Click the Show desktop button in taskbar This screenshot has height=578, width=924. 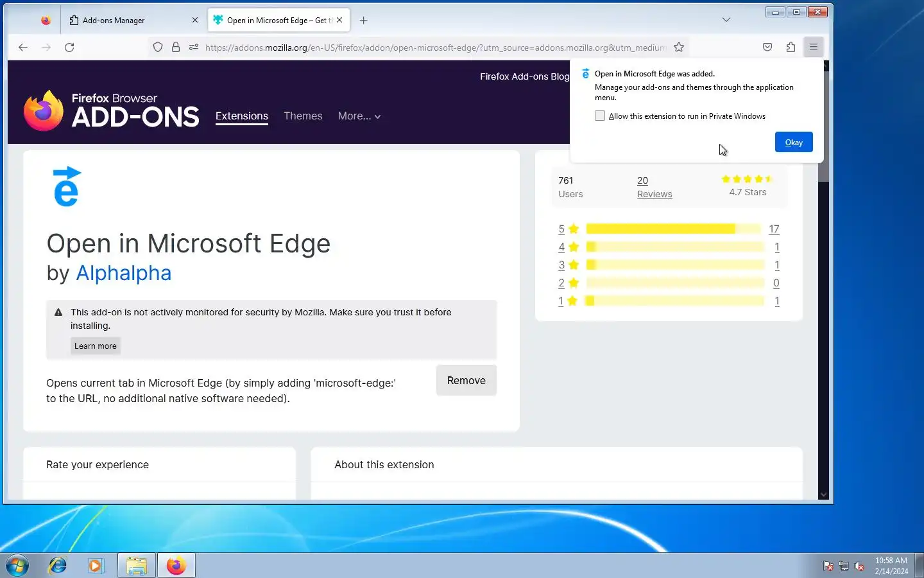pos(919,566)
